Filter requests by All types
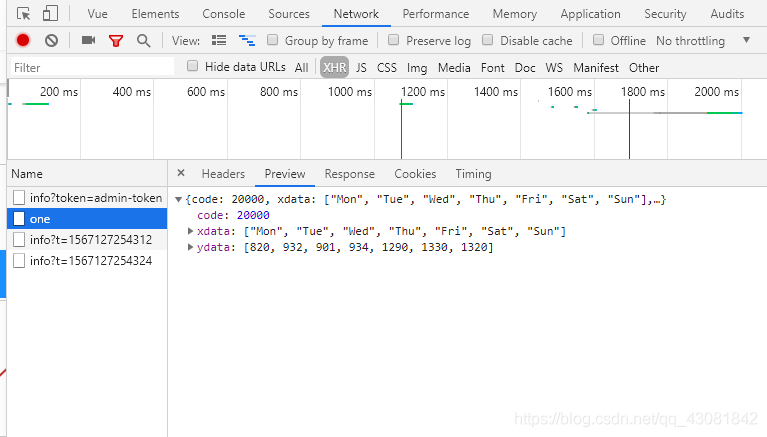The width and height of the screenshot is (767, 437). [x=301, y=68]
